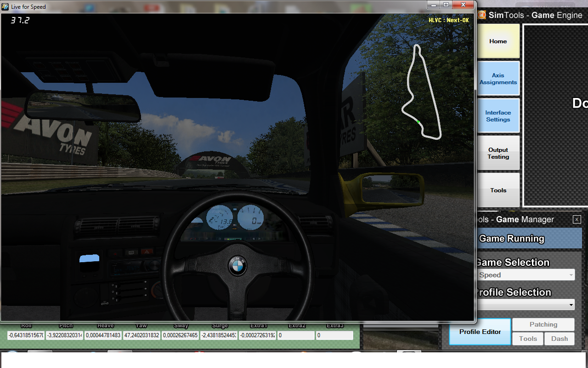Click the 'Game Running' status text
This screenshot has width=588, height=368.
511,239
